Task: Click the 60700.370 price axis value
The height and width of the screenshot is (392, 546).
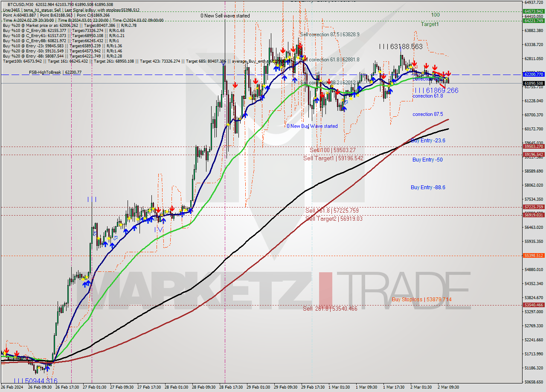Action: 534,115
